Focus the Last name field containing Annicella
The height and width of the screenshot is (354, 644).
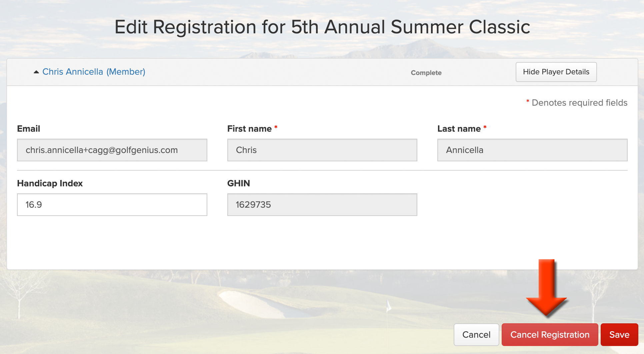(x=532, y=150)
